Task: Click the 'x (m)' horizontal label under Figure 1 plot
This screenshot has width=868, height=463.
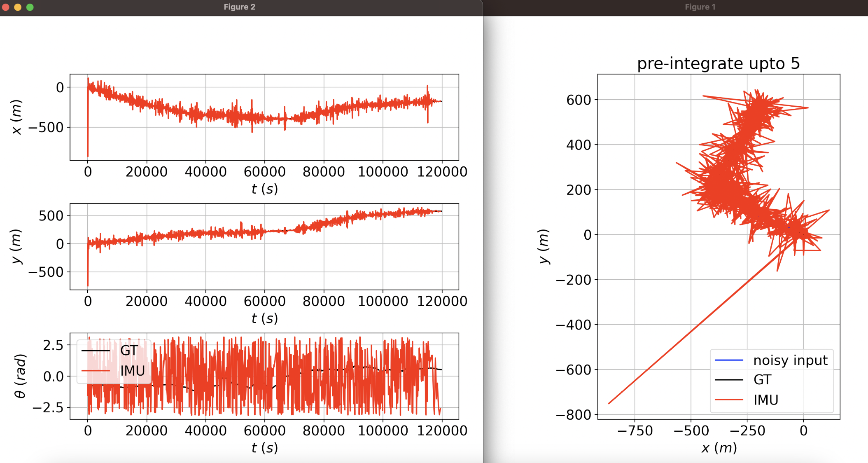Action: (719, 448)
